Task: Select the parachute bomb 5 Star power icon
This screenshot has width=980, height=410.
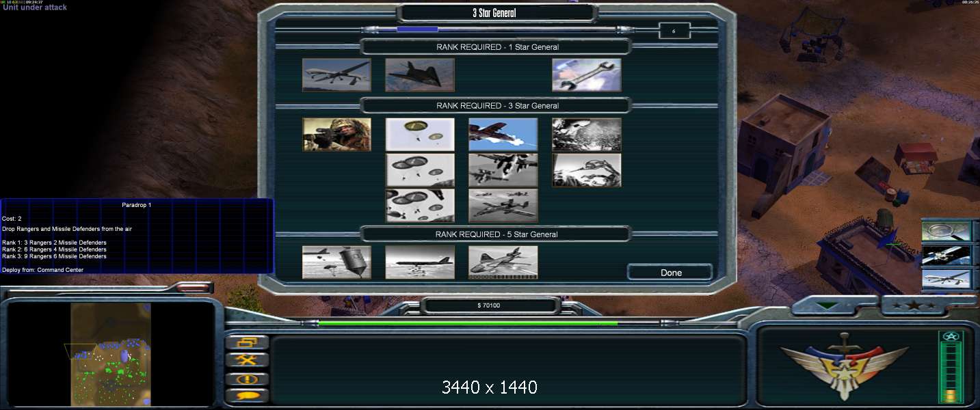Action: click(x=337, y=262)
